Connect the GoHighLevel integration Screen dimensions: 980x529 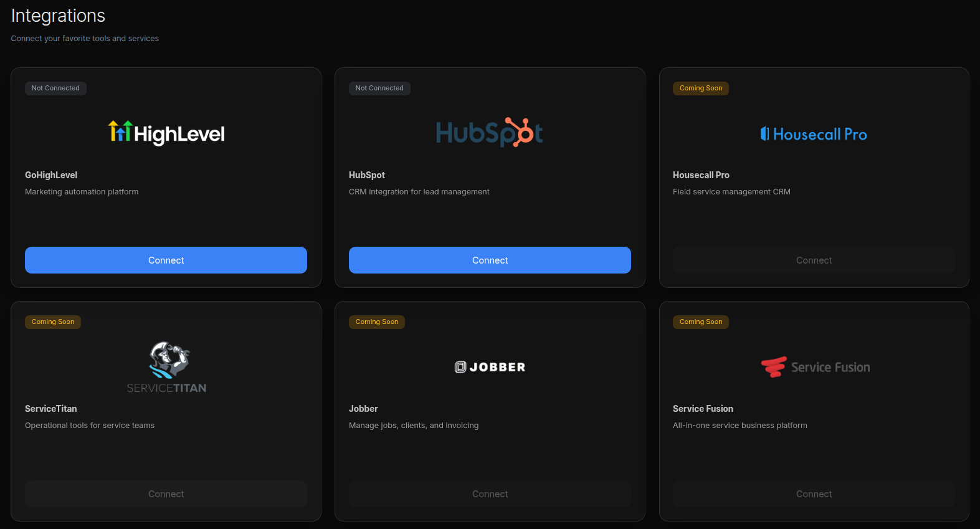pyautogui.click(x=166, y=260)
